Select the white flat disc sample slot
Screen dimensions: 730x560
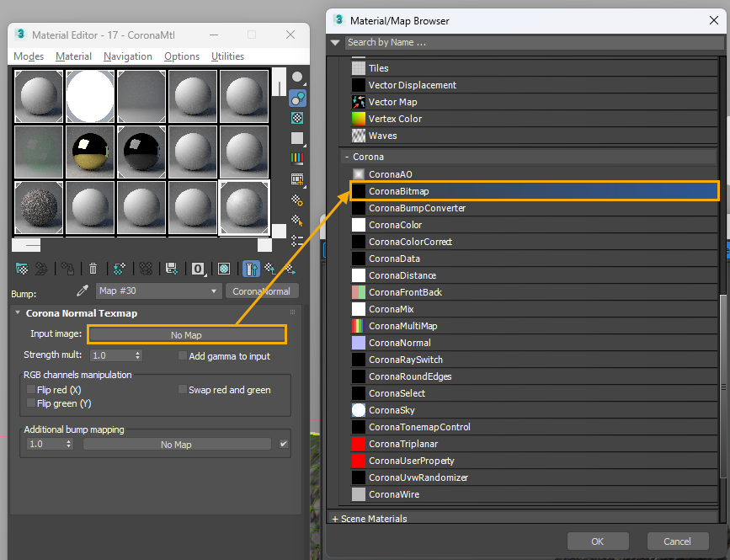click(x=90, y=96)
